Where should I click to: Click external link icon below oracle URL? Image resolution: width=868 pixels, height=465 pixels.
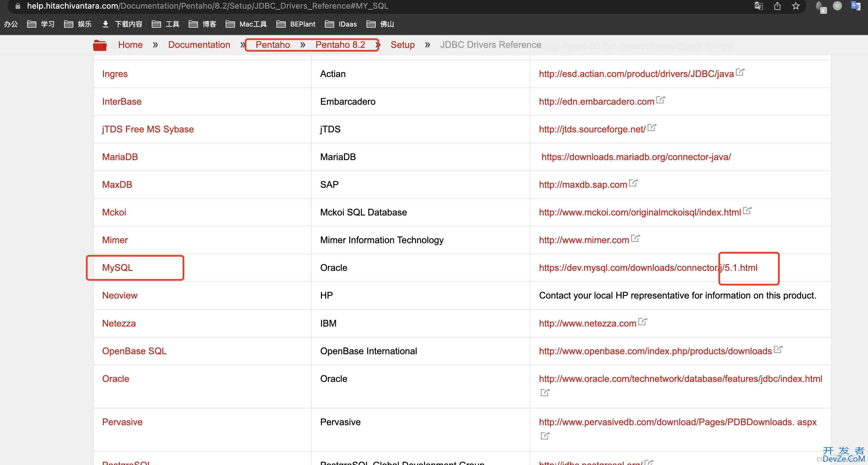coord(545,393)
